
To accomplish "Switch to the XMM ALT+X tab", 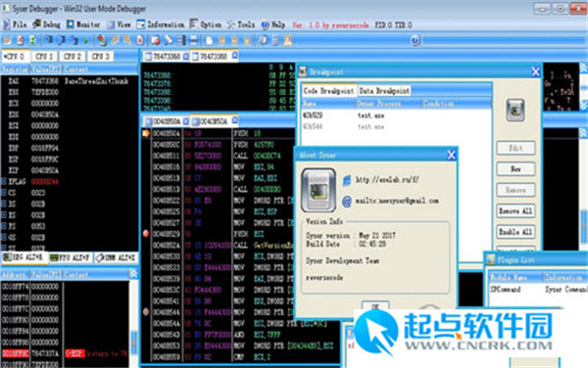I will [x=116, y=257].
